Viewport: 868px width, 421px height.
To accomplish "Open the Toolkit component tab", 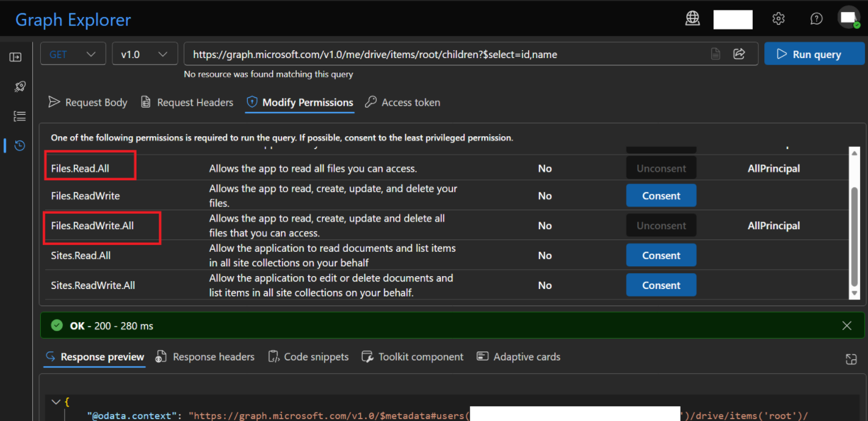I will 413,357.
